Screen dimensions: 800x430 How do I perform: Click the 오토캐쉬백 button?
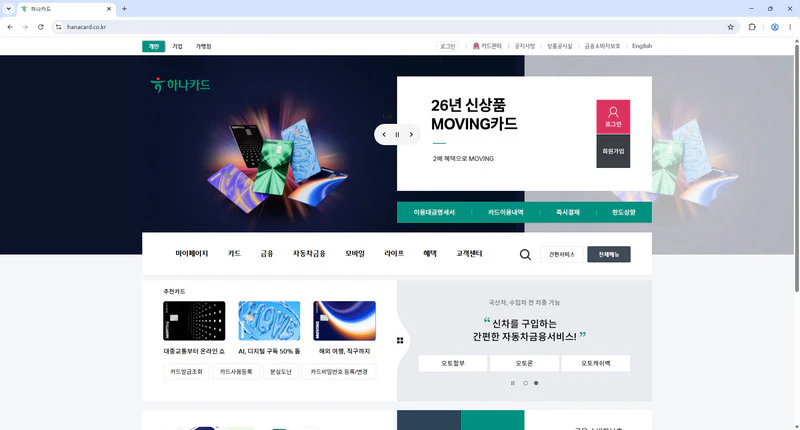595,363
